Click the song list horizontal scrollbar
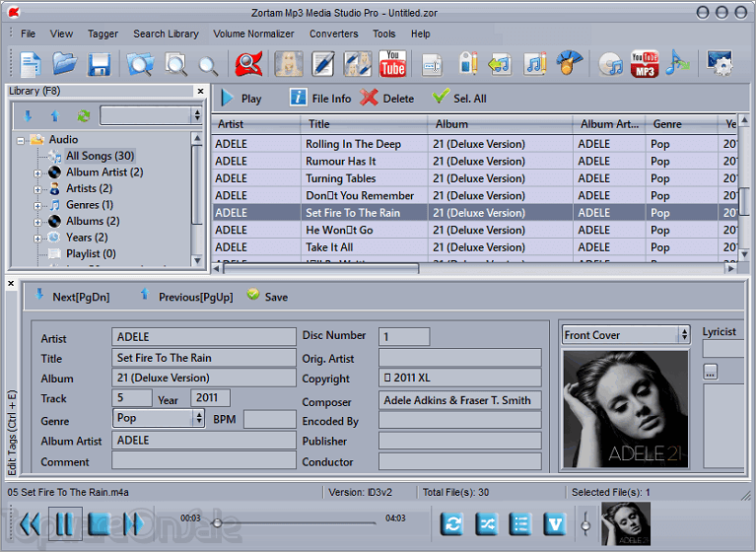This screenshot has height=552, width=756. pyautogui.click(x=320, y=268)
